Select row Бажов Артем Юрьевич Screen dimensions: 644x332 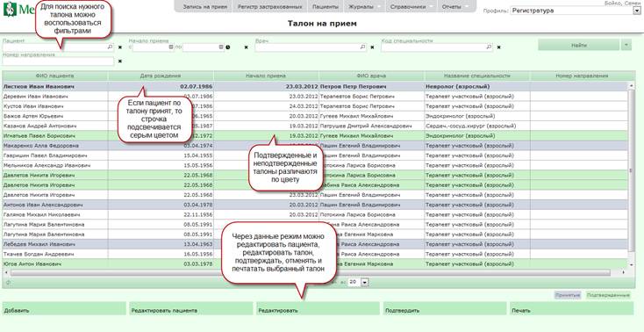315,116
